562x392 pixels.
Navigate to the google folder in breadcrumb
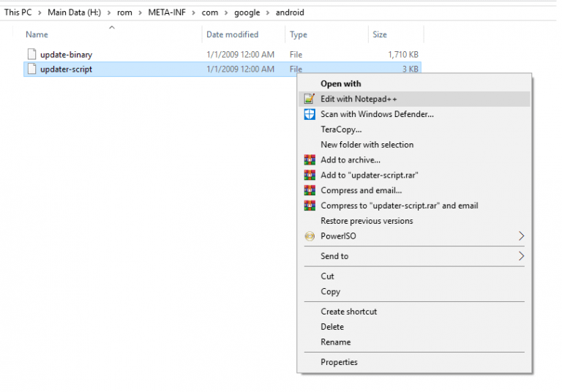click(247, 12)
